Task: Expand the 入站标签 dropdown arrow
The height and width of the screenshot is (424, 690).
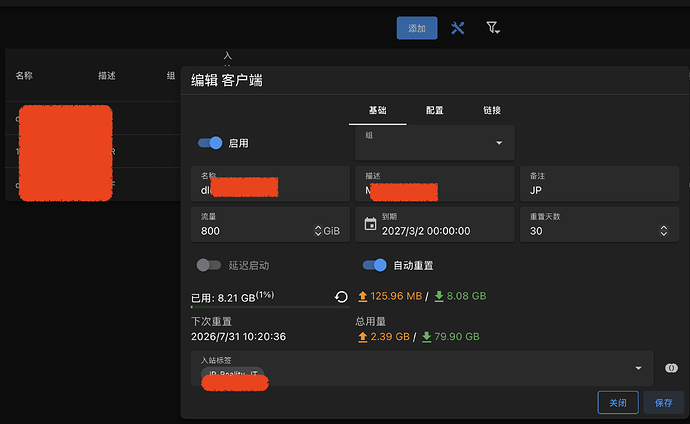Action: point(638,368)
